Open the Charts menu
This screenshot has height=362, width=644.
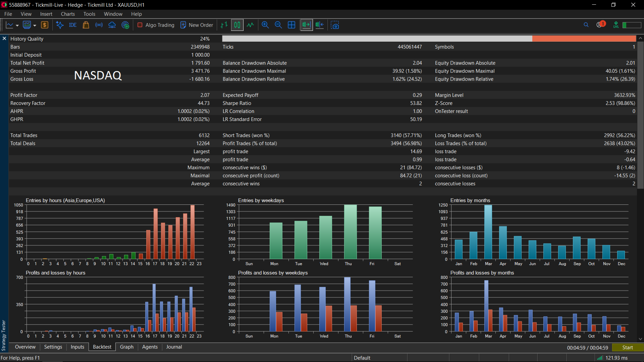pyautogui.click(x=68, y=14)
